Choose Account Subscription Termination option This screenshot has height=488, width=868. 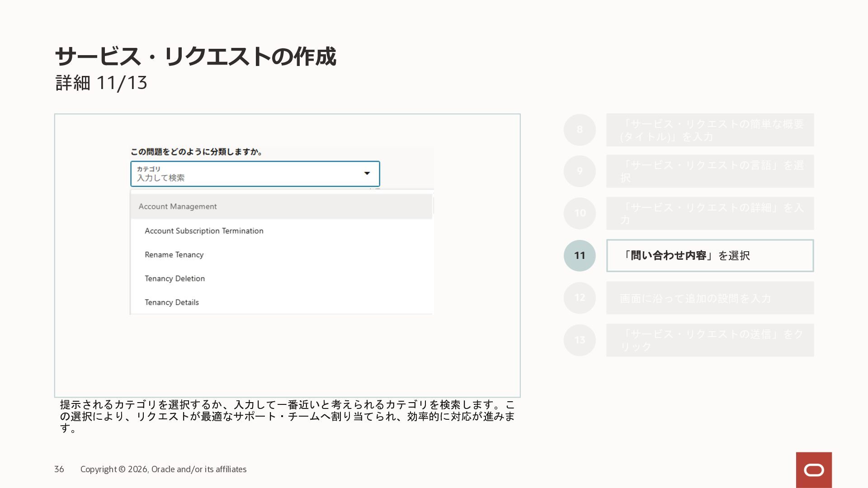[x=204, y=231]
